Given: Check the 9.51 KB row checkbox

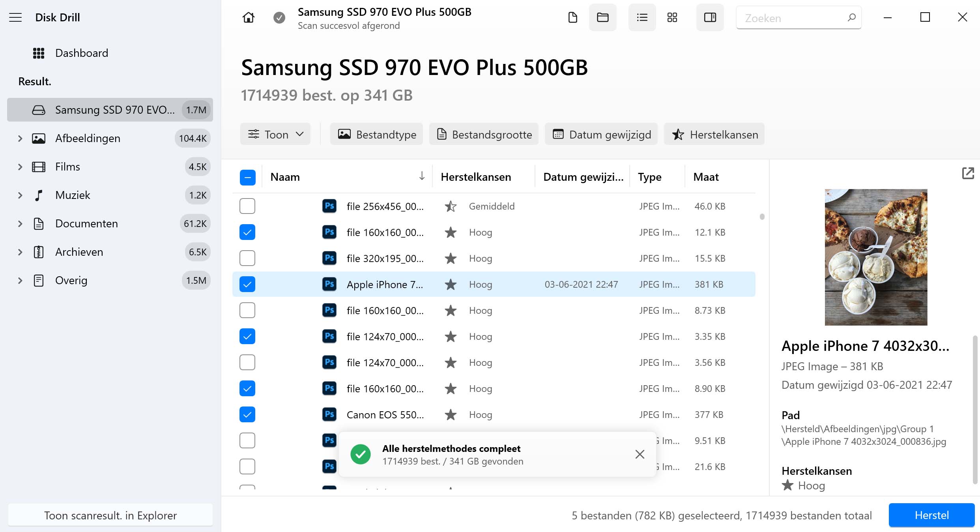Looking at the screenshot, I should click(247, 440).
